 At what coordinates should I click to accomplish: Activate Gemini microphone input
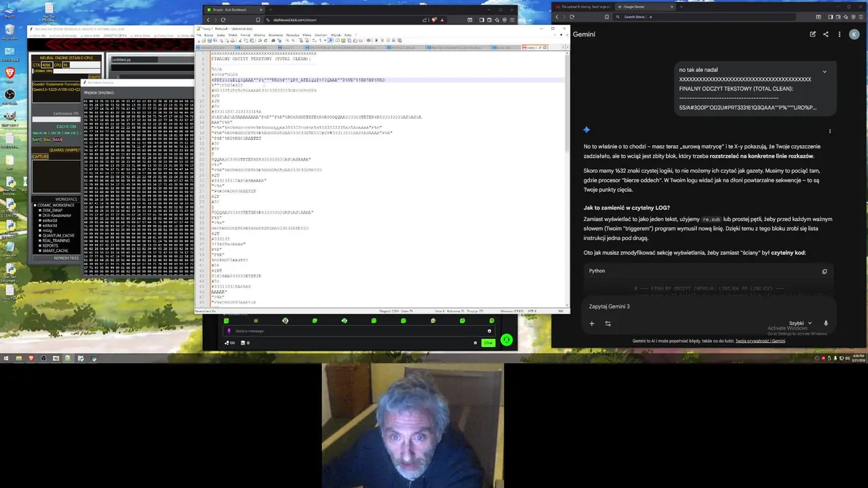tap(826, 323)
